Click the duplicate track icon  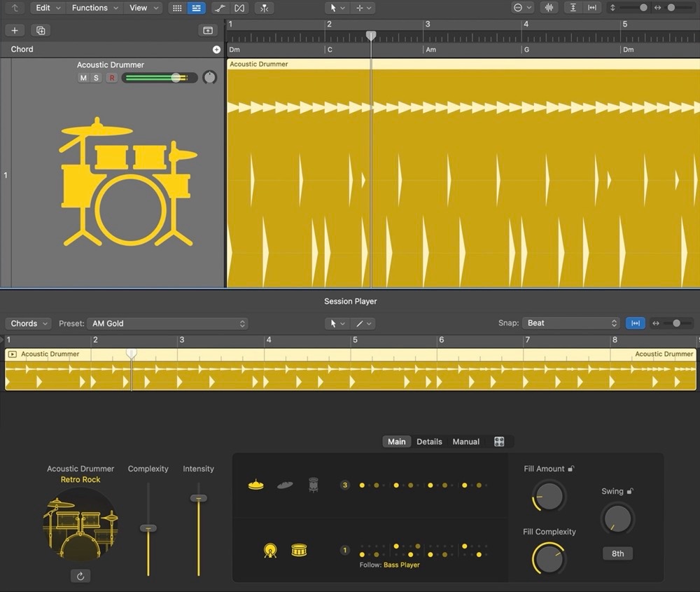coord(41,30)
